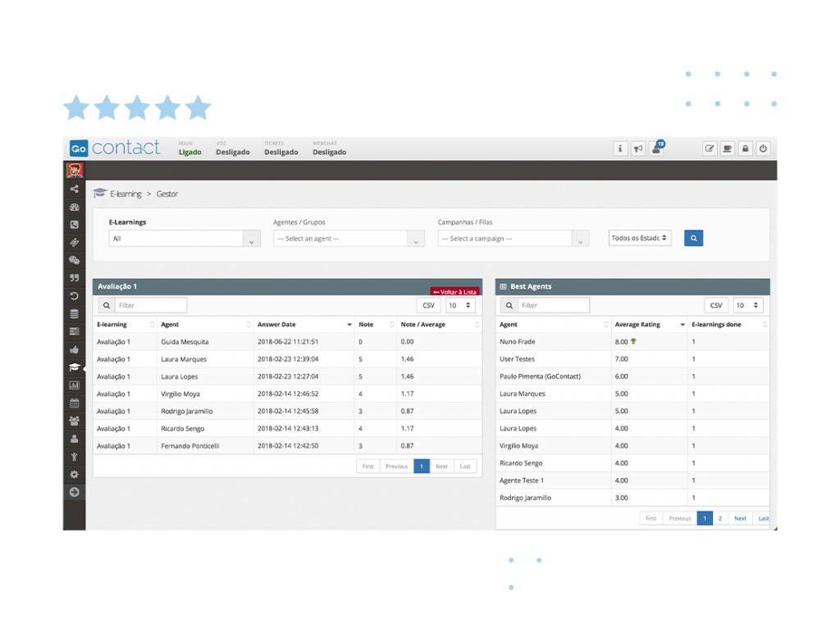This screenshot has height=624, width=840.
Task: Sort Avaliação table by Answer Date column
Action: click(304, 325)
